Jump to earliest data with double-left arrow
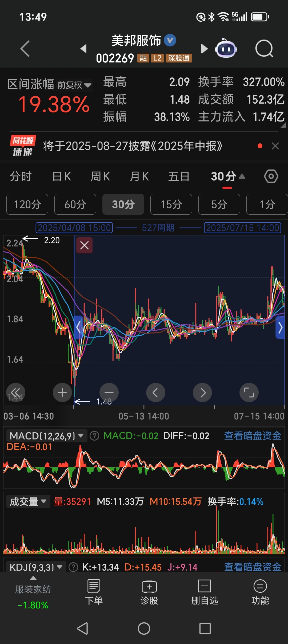 pyautogui.click(x=16, y=392)
